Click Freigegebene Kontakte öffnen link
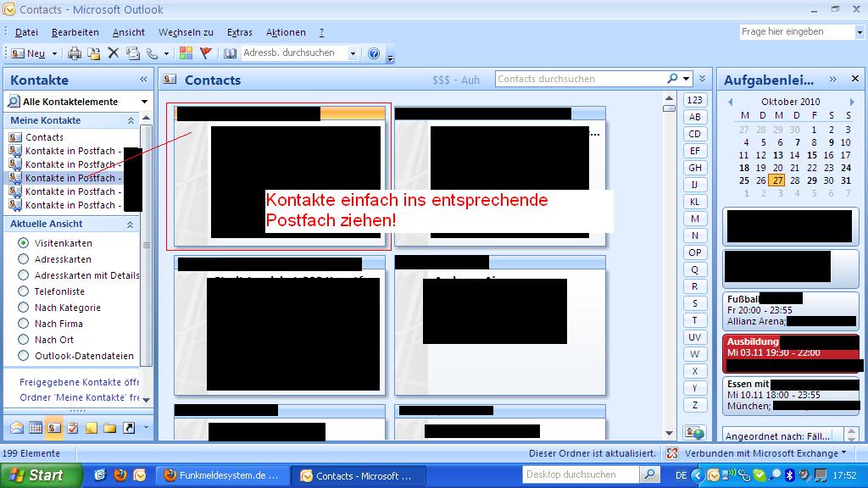Screen dimensions: 868x488 click(79, 382)
